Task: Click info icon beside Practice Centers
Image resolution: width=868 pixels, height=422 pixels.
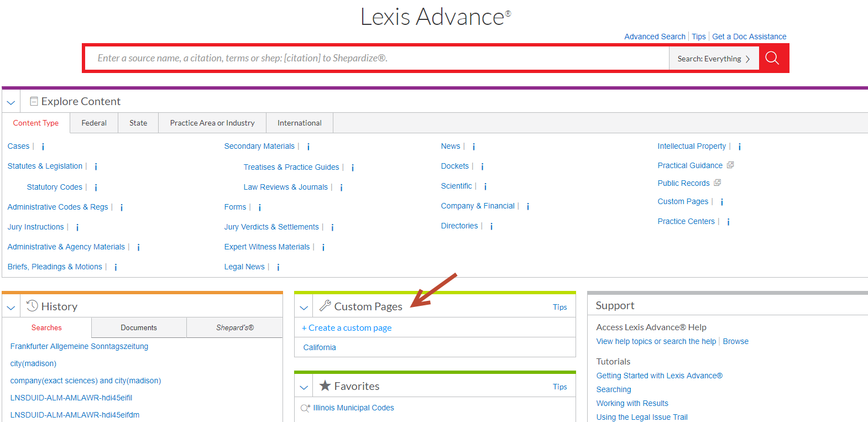Action: (x=729, y=222)
